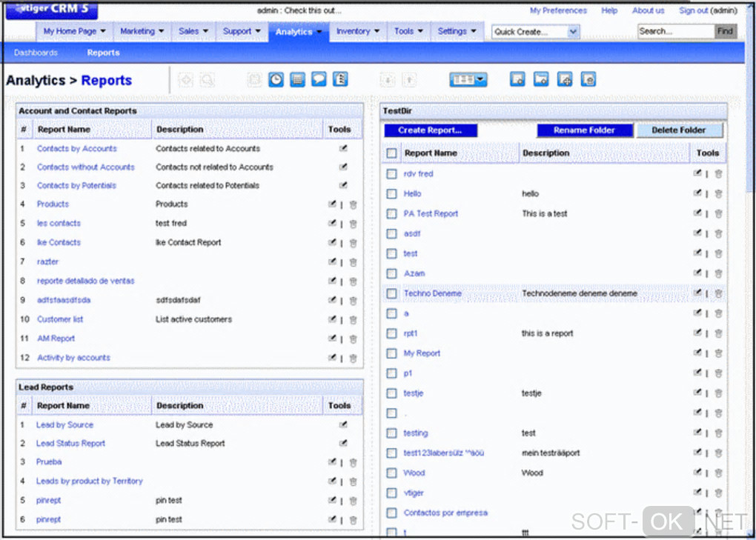Open the Help link
The width and height of the screenshot is (756, 540).
point(609,10)
